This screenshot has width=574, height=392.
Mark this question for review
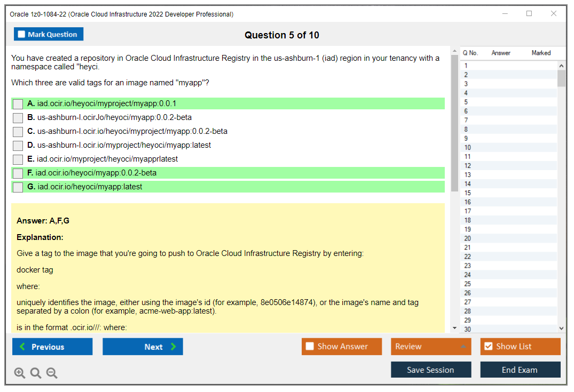point(49,34)
